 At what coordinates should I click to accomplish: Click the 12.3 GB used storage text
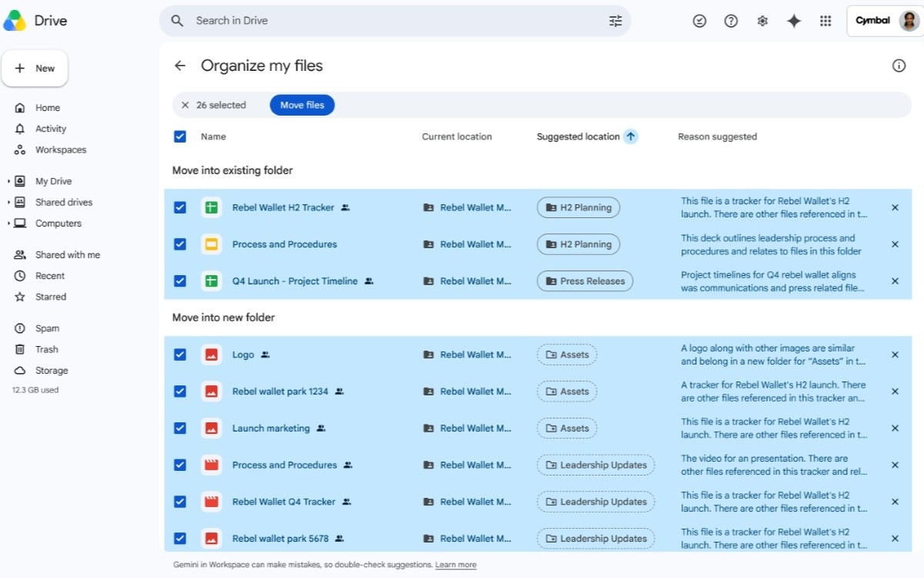click(x=35, y=390)
